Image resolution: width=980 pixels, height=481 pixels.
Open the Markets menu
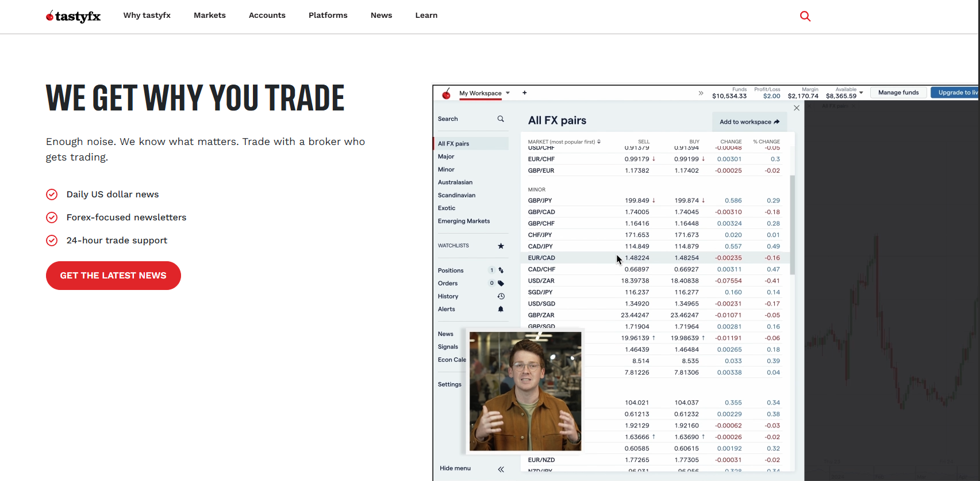click(x=209, y=16)
